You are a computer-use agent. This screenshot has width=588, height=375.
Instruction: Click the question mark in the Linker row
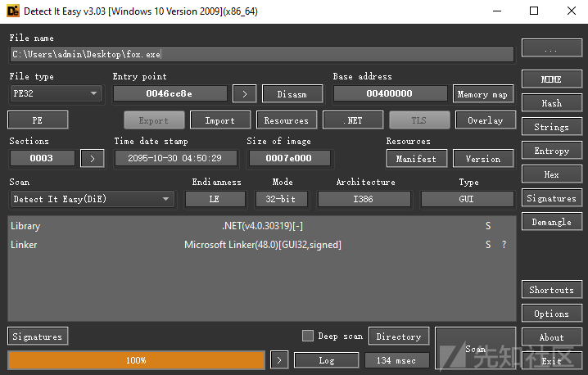(x=504, y=245)
